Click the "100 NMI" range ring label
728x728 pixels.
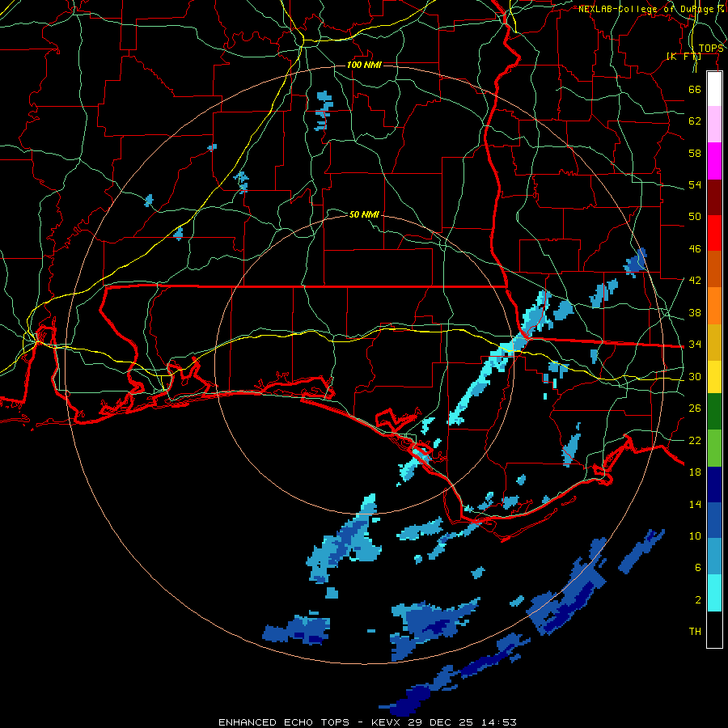[364, 65]
